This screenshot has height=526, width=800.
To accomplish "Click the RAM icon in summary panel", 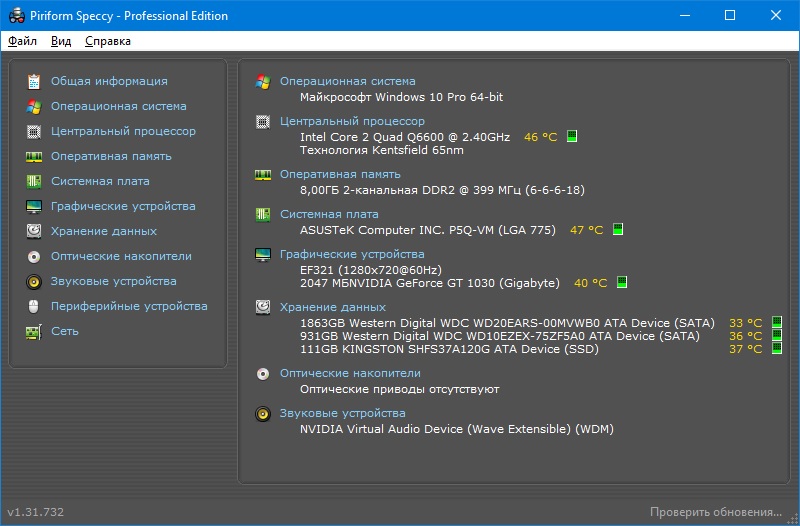I will 263,175.
